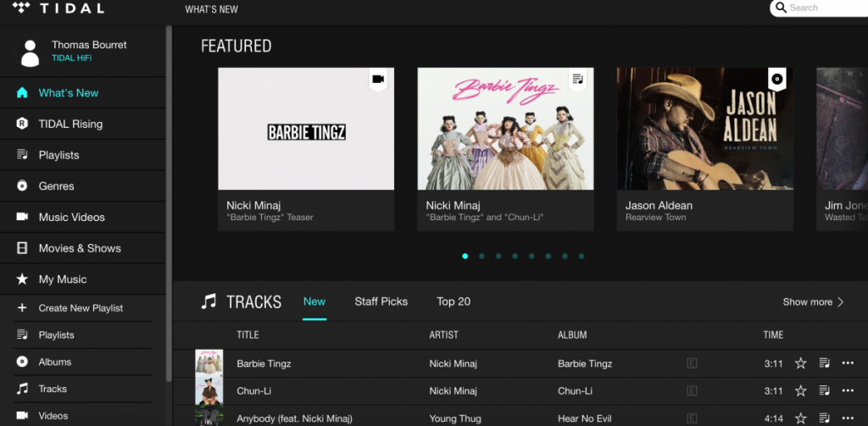Viewport: 868px width, 426px height.
Task: Click Young Thug artist link
Action: coord(455,418)
